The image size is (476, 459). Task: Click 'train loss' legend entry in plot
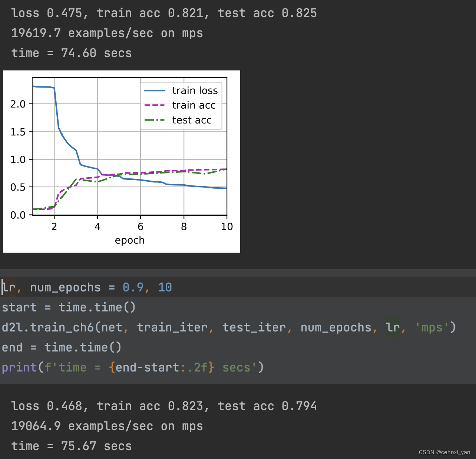[x=181, y=90]
